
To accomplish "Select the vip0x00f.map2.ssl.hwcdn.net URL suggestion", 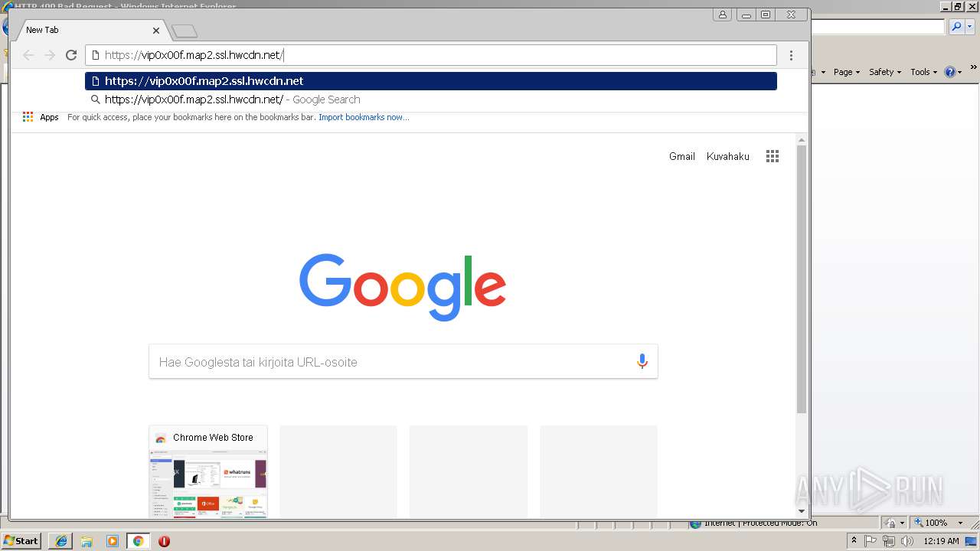I will click(431, 81).
